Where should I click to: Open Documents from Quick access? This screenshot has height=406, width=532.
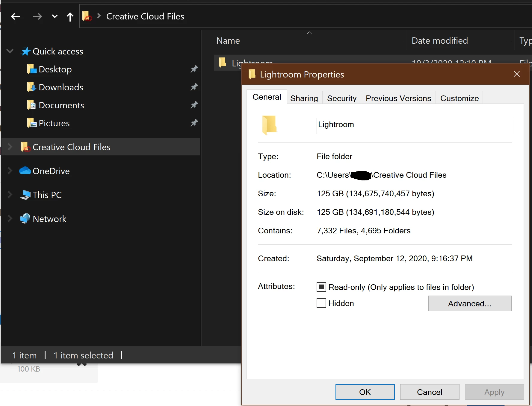(x=61, y=105)
